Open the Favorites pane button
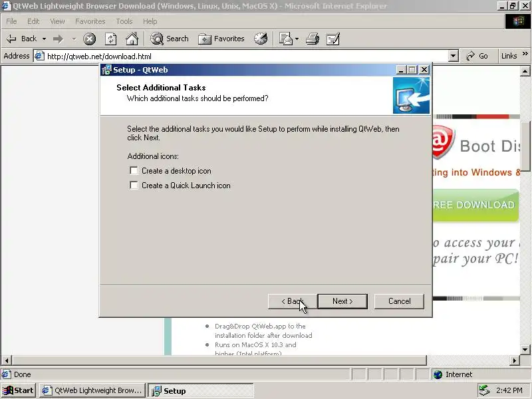 (221, 39)
